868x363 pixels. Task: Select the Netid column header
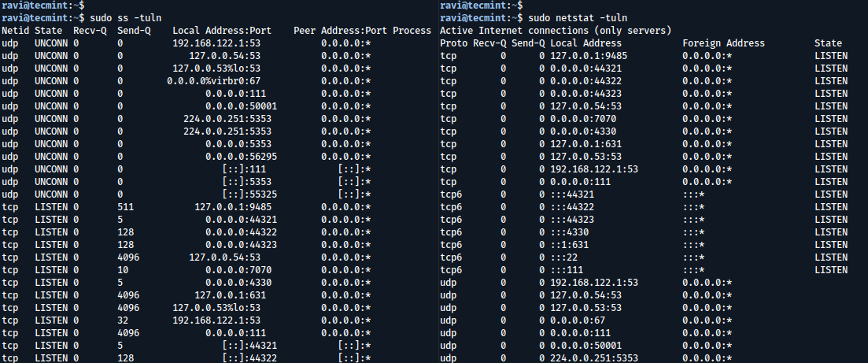15,31
